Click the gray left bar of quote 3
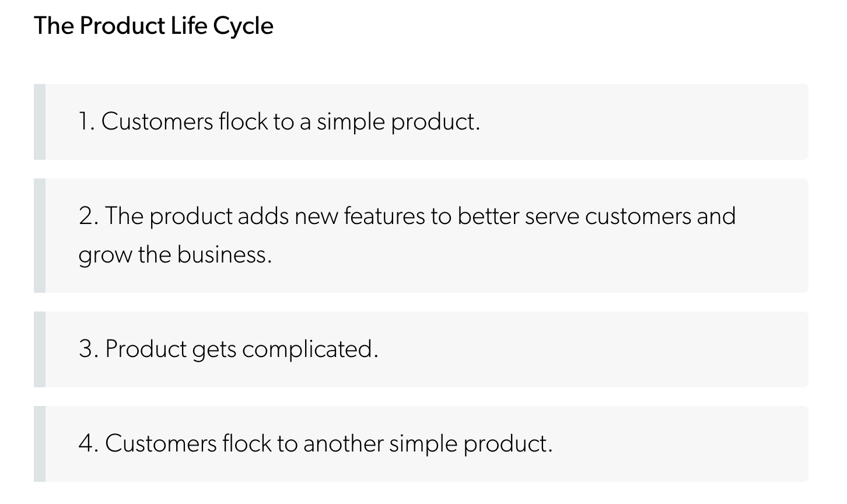 (x=39, y=349)
